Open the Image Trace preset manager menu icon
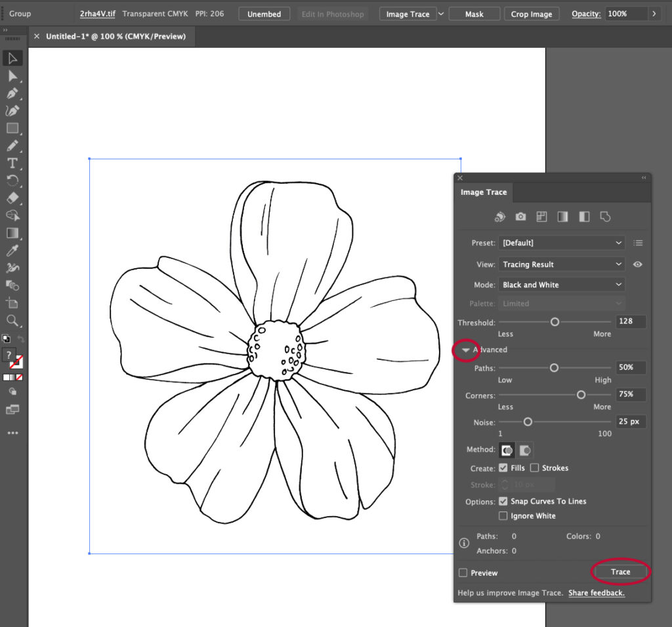This screenshot has width=672, height=627. click(x=638, y=243)
